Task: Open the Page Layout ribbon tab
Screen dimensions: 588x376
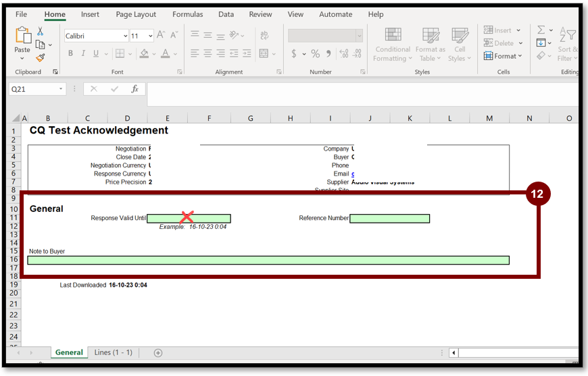Action: coord(136,14)
